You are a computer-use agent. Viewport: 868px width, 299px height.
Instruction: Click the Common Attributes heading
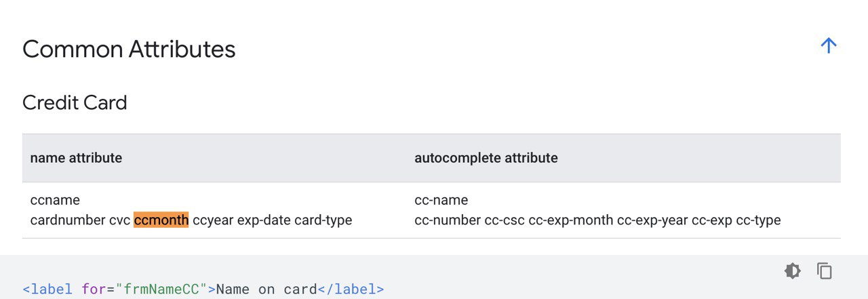(129, 49)
